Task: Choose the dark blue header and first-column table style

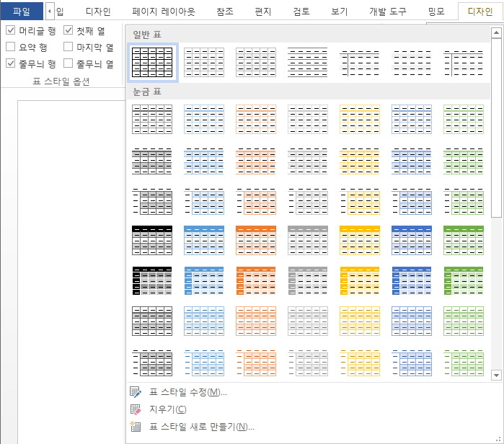Action: pos(412,281)
